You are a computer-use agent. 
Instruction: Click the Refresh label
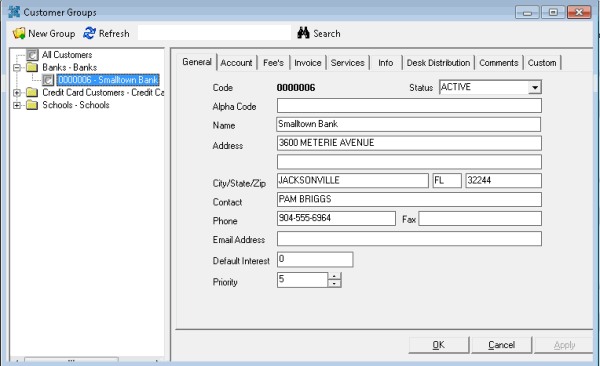point(114,34)
